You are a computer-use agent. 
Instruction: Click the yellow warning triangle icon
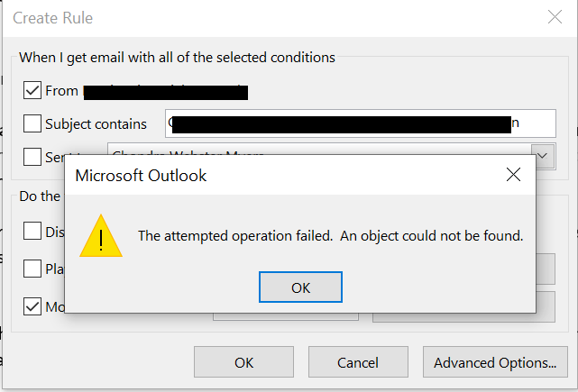pos(101,236)
